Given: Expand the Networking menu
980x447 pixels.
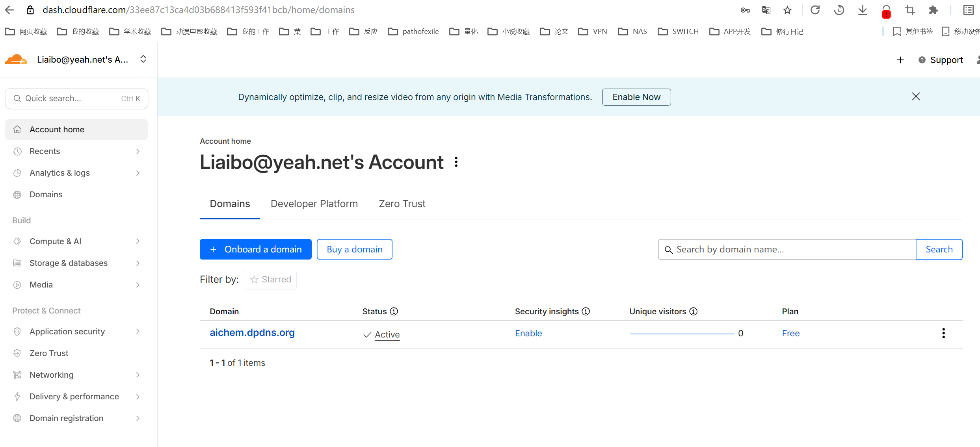Looking at the screenshot, I should (x=76, y=375).
